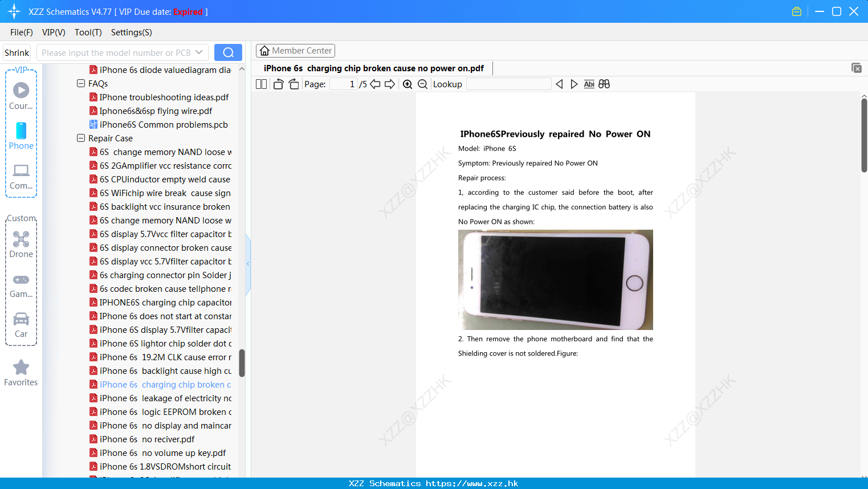Open iPhone 6s leakage of electricity file
The width and height of the screenshot is (868, 489).
pos(161,398)
